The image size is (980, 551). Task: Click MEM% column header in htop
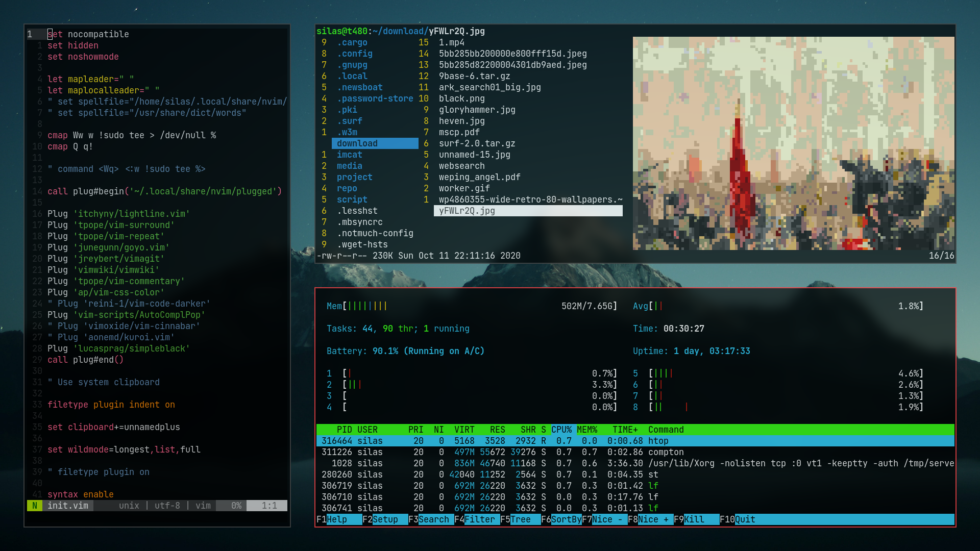[586, 430]
